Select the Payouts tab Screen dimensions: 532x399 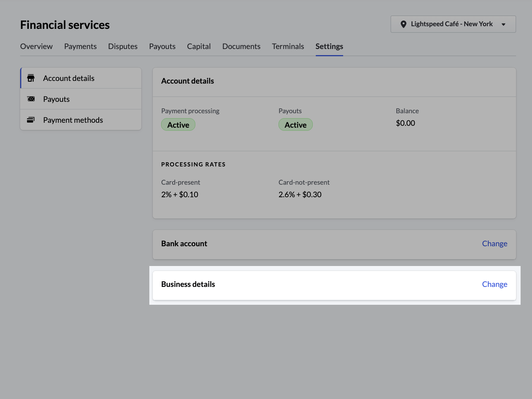[x=162, y=46]
